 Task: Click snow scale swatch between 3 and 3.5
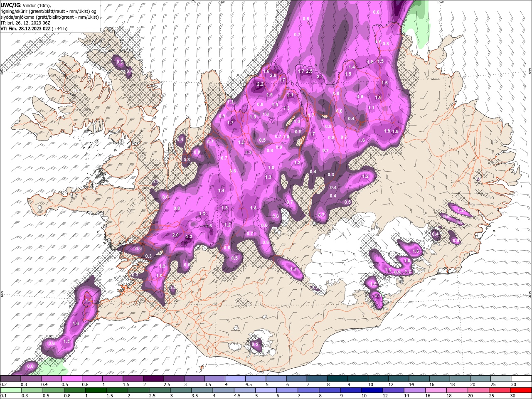click(x=195, y=379)
